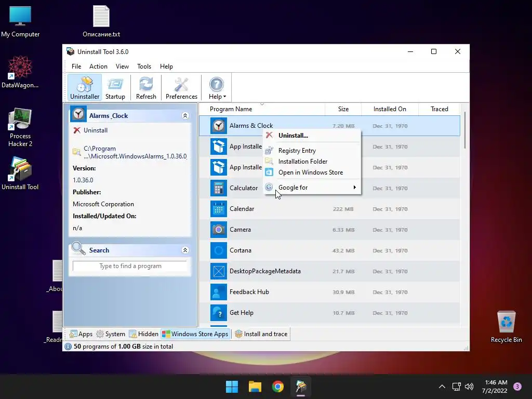Collapse the Alarms_Clock details panel
The height and width of the screenshot is (399, 532).
point(185,116)
